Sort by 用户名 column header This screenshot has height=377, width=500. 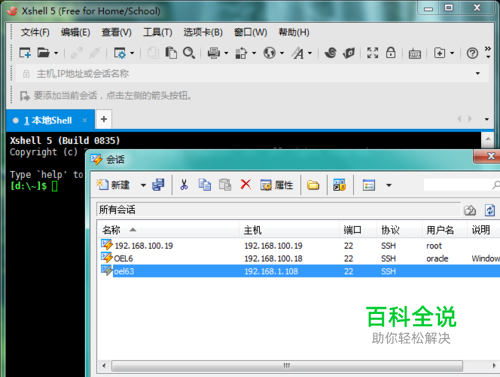(x=444, y=230)
